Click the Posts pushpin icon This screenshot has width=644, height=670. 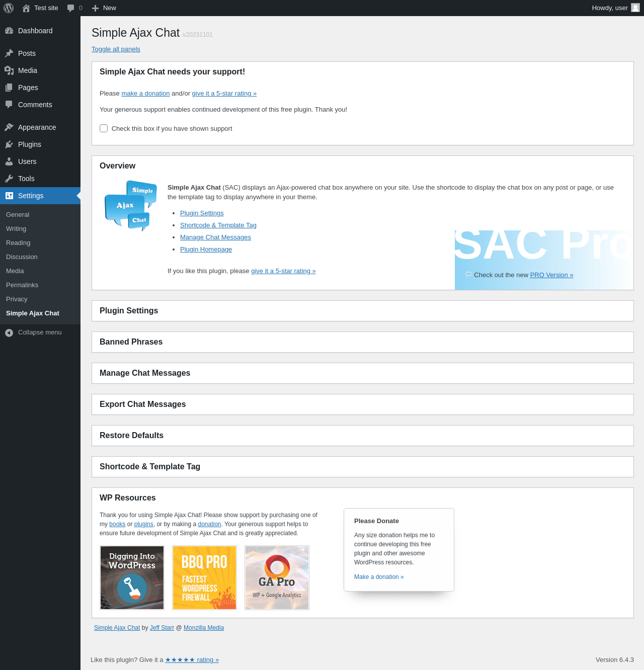coord(9,53)
